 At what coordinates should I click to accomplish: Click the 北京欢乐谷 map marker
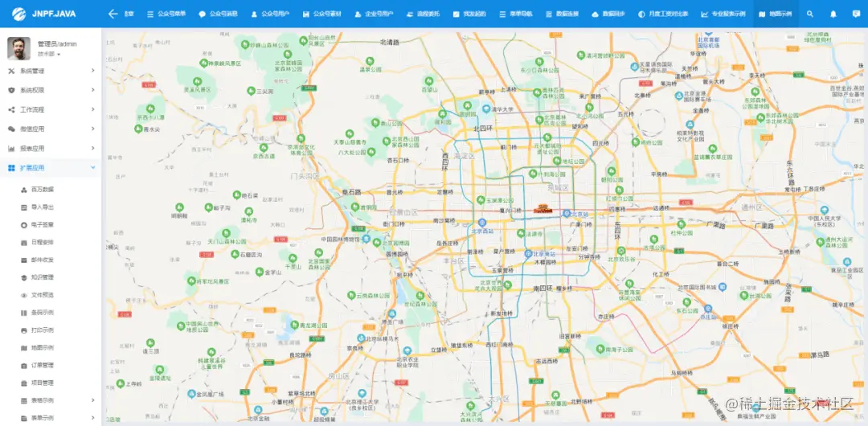621,251
